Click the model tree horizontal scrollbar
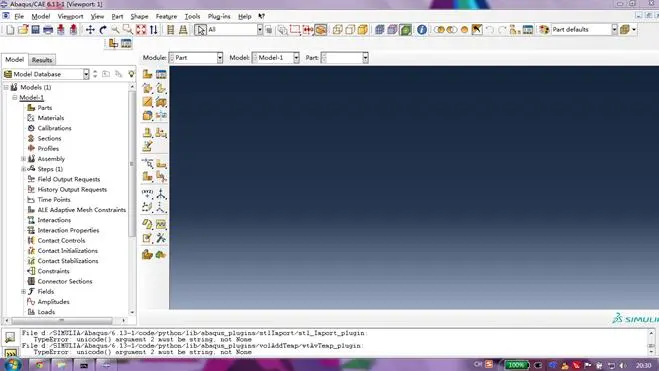The width and height of the screenshot is (659, 371). click(62, 320)
